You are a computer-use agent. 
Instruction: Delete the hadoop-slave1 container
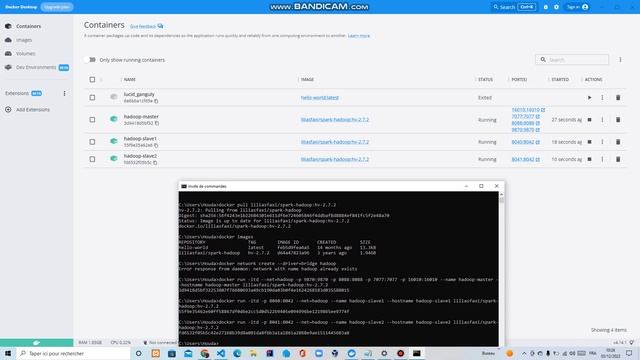pos(618,142)
